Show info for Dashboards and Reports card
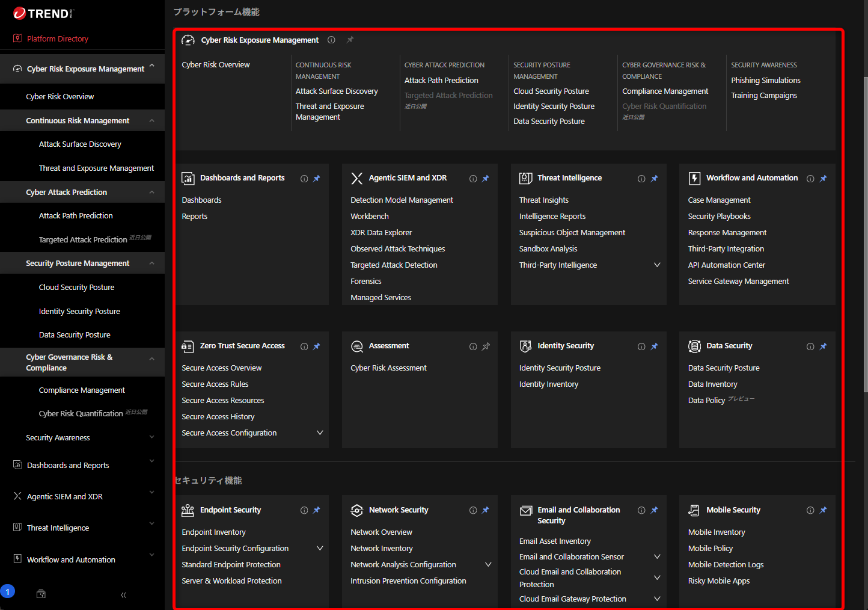 [x=304, y=179]
